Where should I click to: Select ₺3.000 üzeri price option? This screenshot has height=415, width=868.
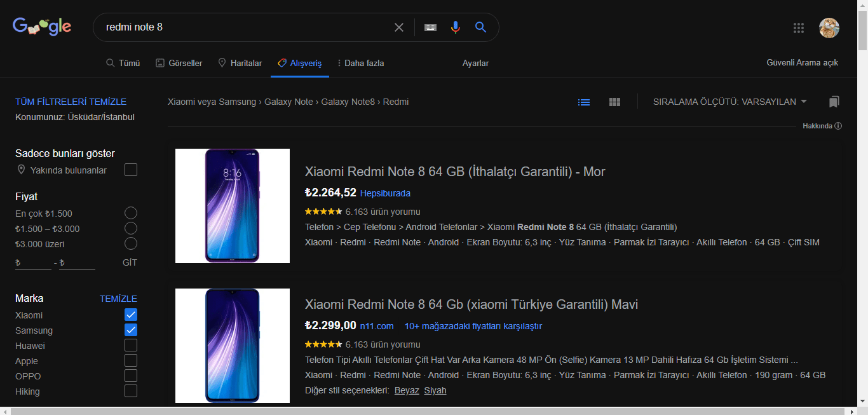tap(131, 243)
